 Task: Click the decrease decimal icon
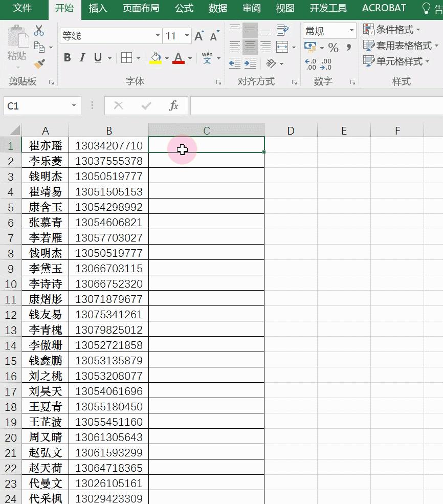pos(326,64)
